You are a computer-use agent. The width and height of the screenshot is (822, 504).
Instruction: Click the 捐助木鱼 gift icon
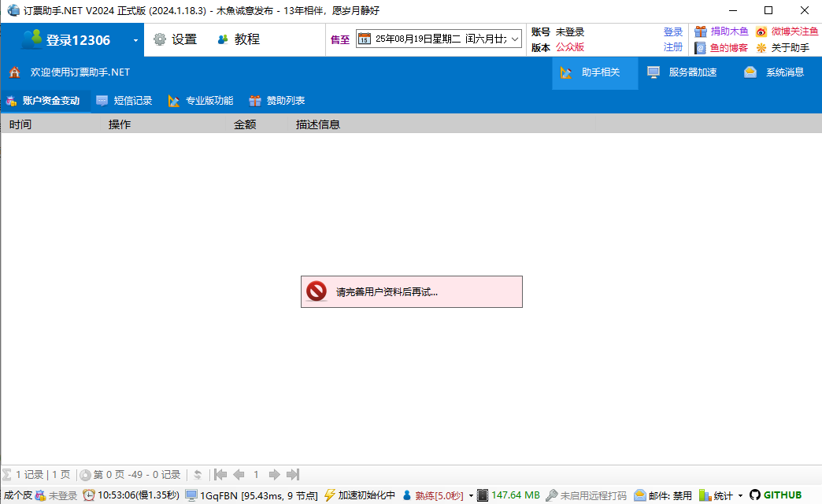coord(701,32)
